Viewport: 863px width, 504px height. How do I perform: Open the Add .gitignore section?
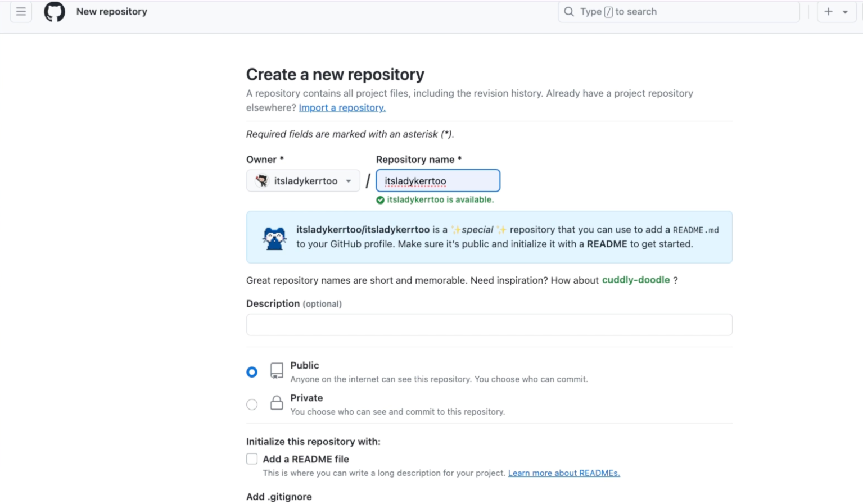point(278,497)
